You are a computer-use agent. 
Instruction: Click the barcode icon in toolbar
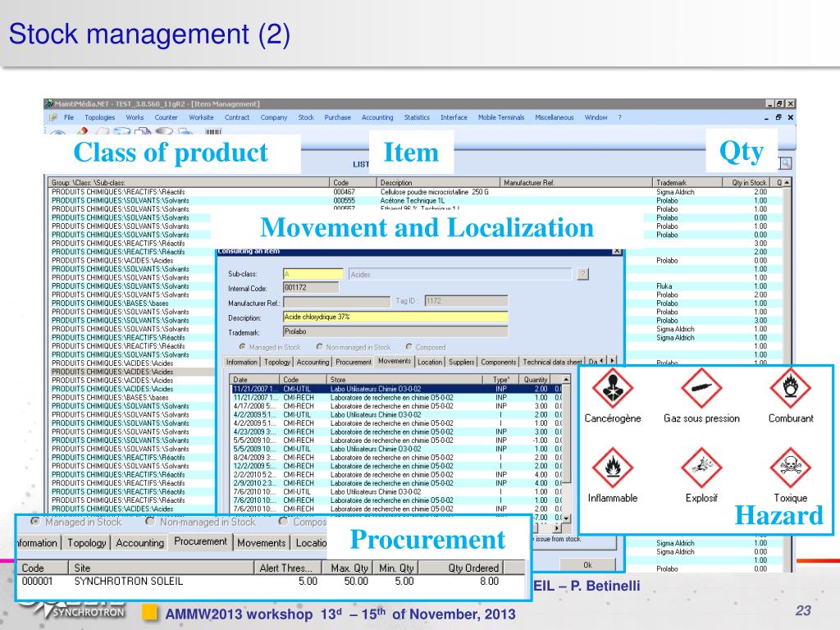[x=213, y=130]
